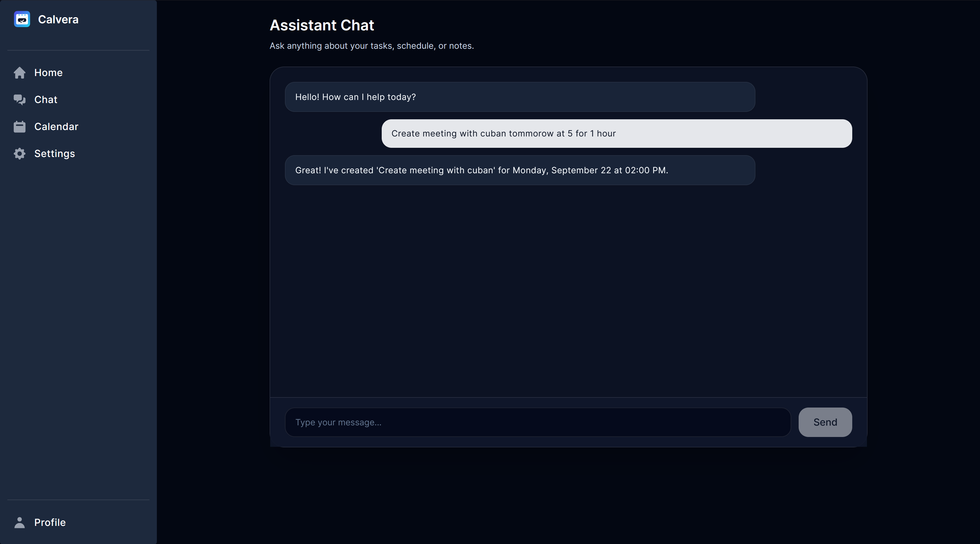Click the Home house icon

(x=19, y=73)
